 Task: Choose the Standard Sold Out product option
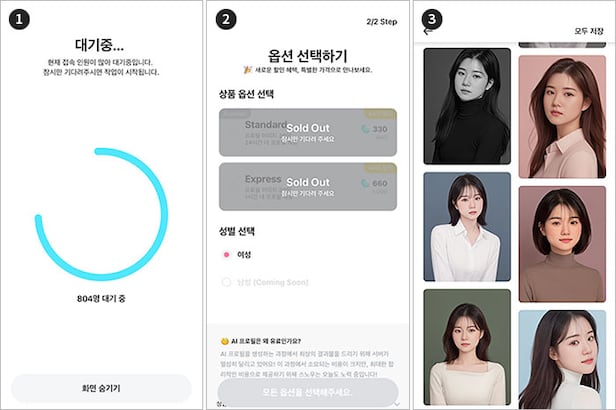308,132
